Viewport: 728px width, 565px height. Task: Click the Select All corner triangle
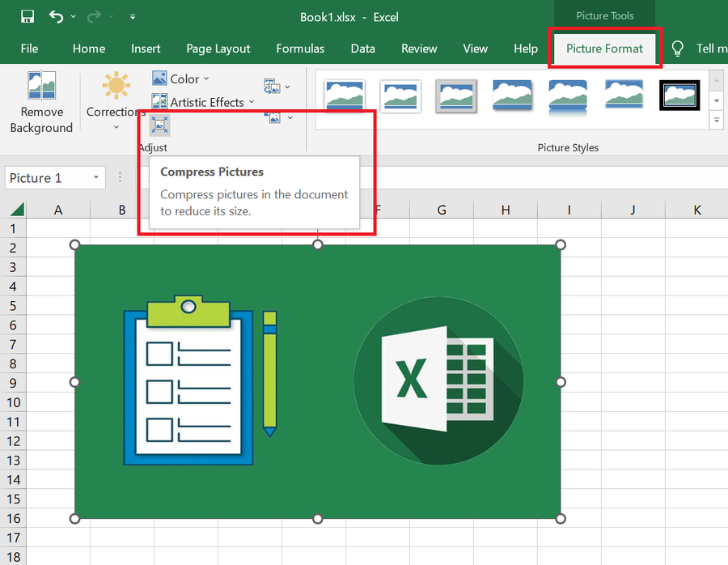[x=17, y=210]
